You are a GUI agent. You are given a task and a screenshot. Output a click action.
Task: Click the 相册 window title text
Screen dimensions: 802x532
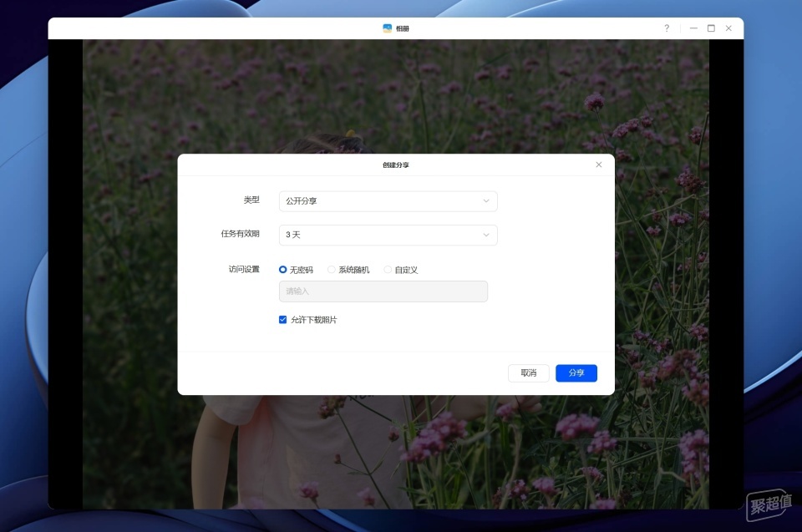click(x=403, y=28)
